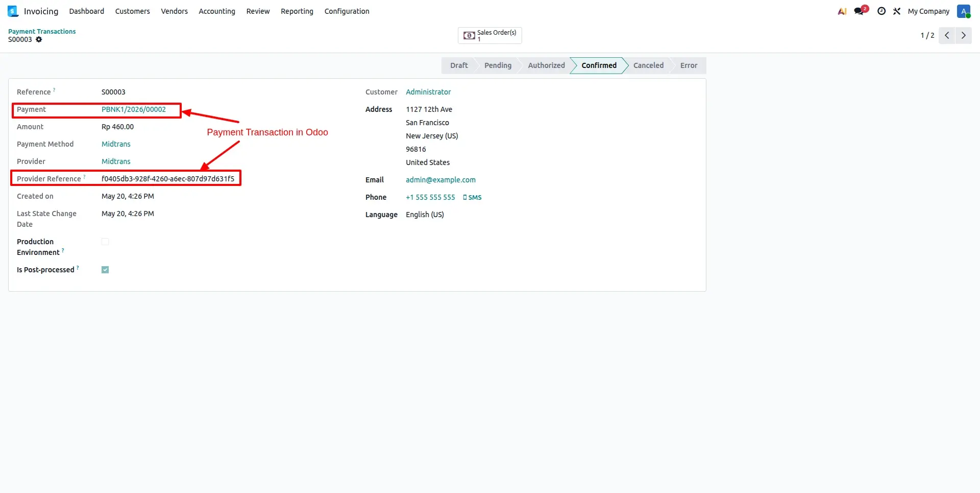The width and height of the screenshot is (980, 493).
Task: Click the Canceled status stage
Action: click(648, 65)
